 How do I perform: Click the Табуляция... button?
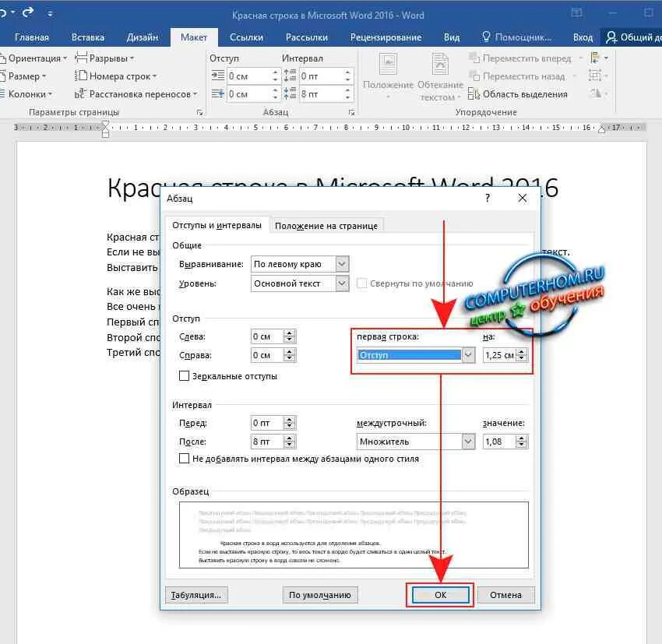(x=196, y=595)
